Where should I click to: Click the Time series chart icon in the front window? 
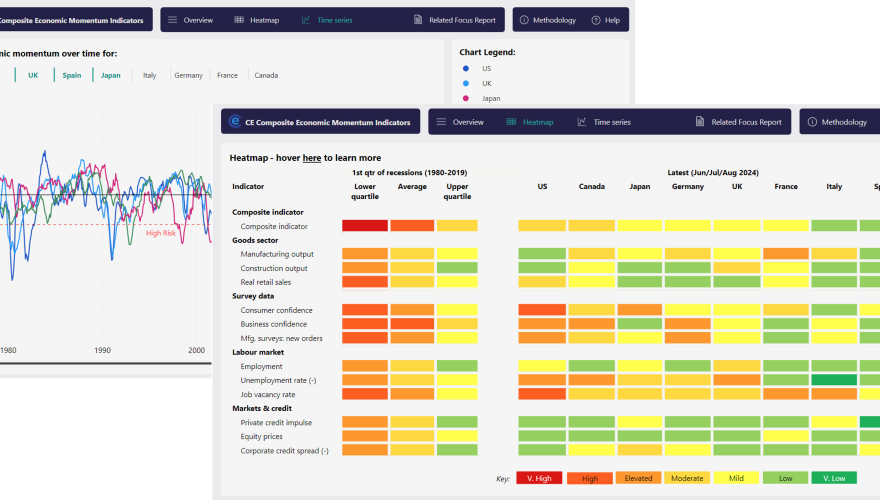coord(582,122)
